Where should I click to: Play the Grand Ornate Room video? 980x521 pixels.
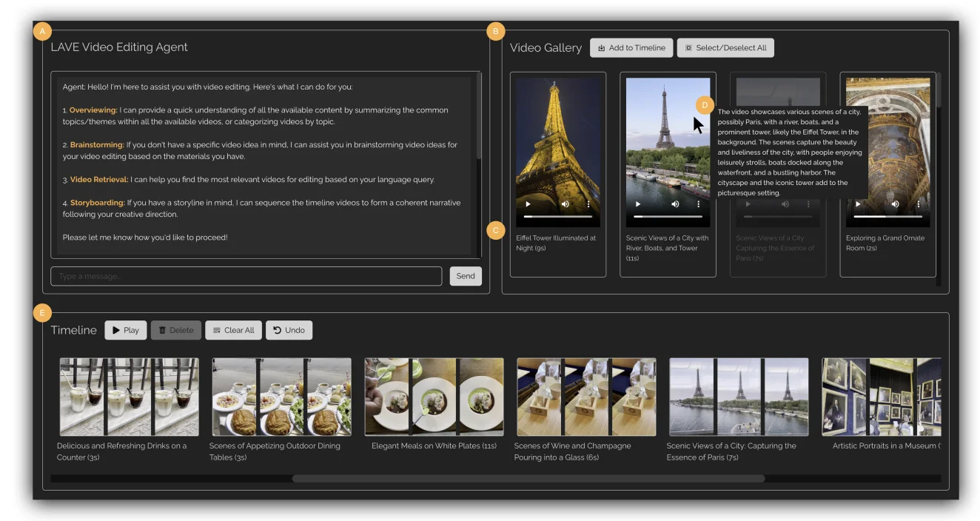[x=858, y=204]
